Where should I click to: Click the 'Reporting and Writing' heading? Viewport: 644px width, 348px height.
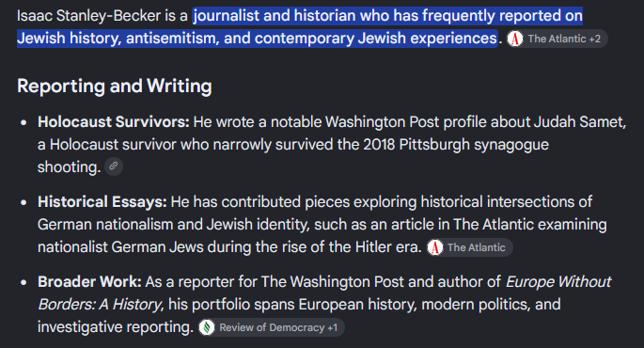114,86
